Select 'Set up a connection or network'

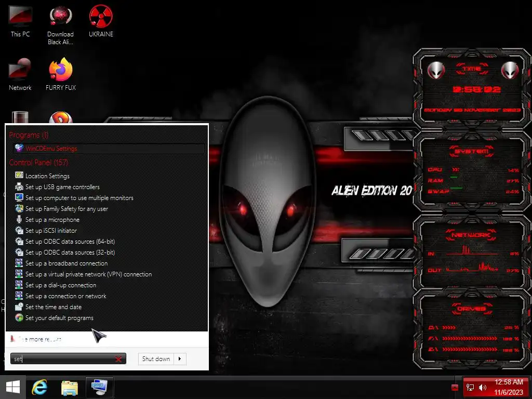pos(66,296)
